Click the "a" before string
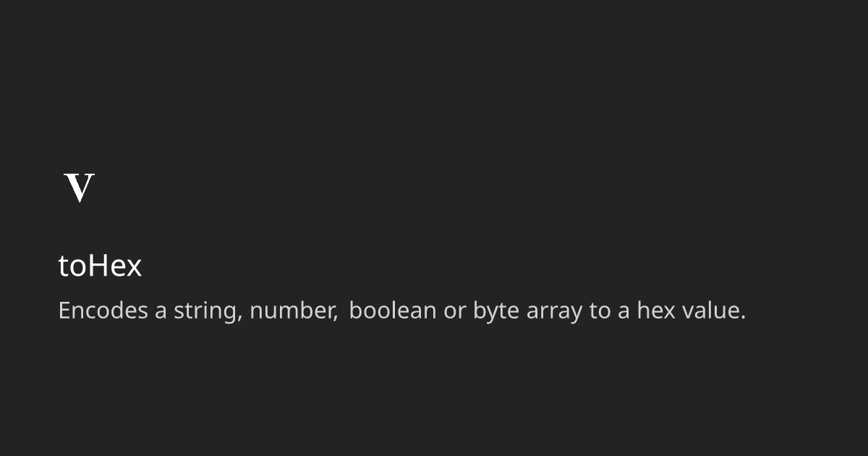The height and width of the screenshot is (456, 868). tap(161, 313)
